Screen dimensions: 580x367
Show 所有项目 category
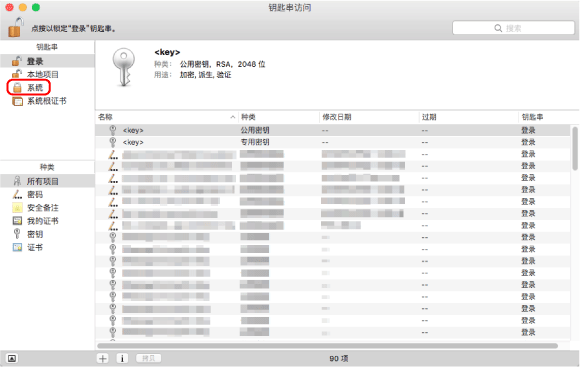[47, 181]
